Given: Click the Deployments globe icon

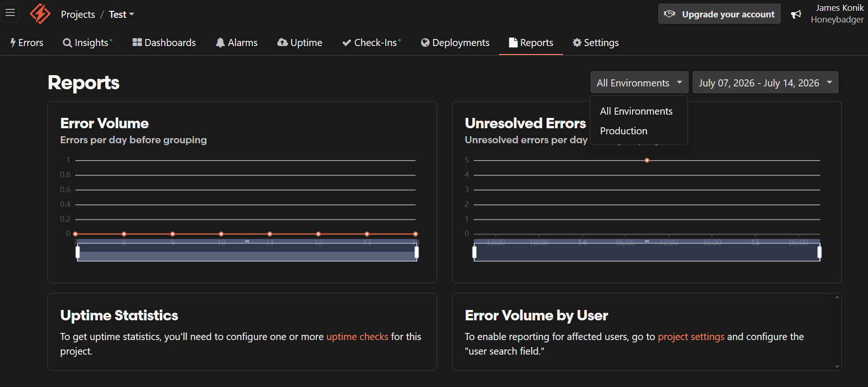Looking at the screenshot, I should tap(425, 43).
